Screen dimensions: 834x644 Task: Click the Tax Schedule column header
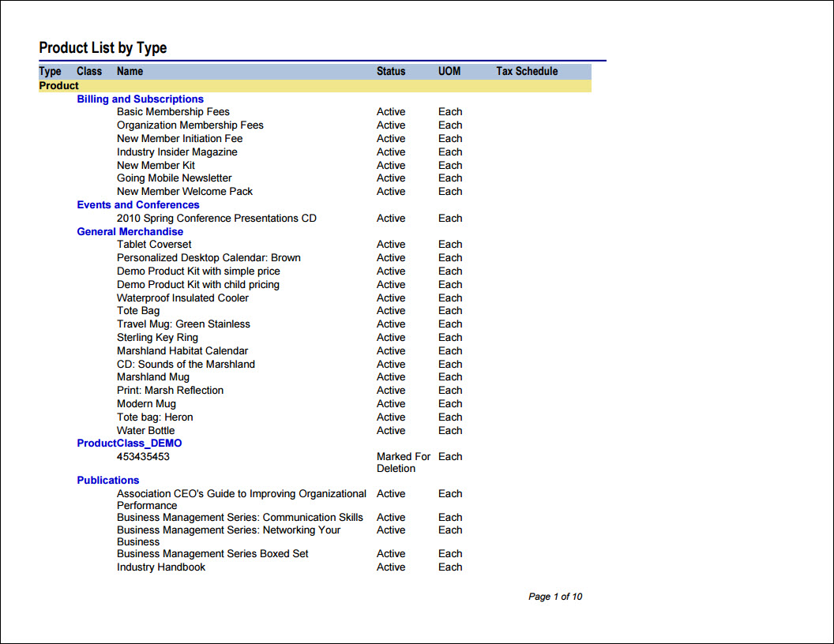click(x=527, y=71)
